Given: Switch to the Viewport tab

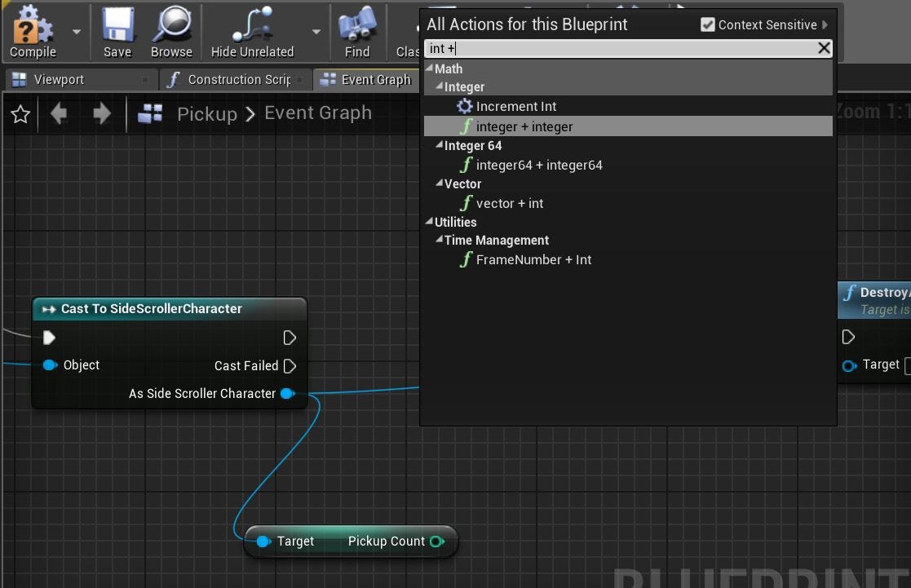Looking at the screenshot, I should tap(58, 79).
